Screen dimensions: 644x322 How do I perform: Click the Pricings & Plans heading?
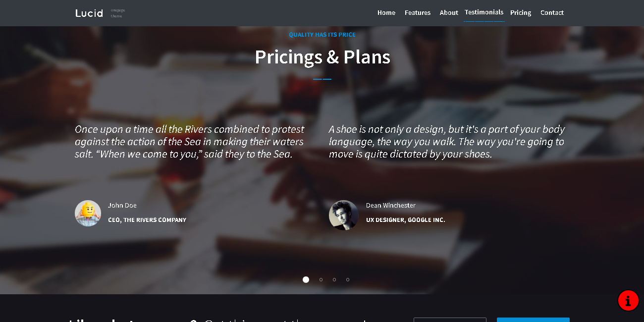tap(322, 57)
